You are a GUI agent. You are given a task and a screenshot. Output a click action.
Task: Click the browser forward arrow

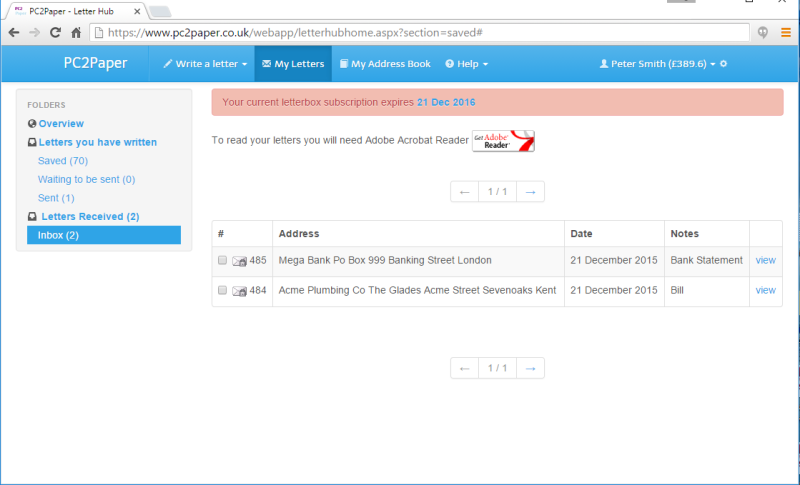[35, 33]
